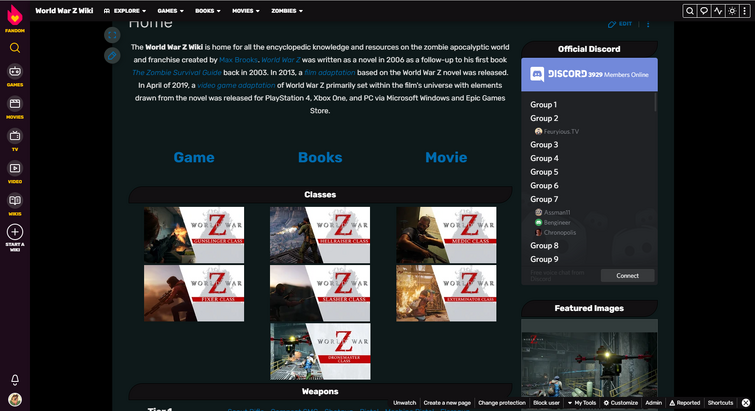Expand My Tools in bottom toolbar

coord(582,403)
